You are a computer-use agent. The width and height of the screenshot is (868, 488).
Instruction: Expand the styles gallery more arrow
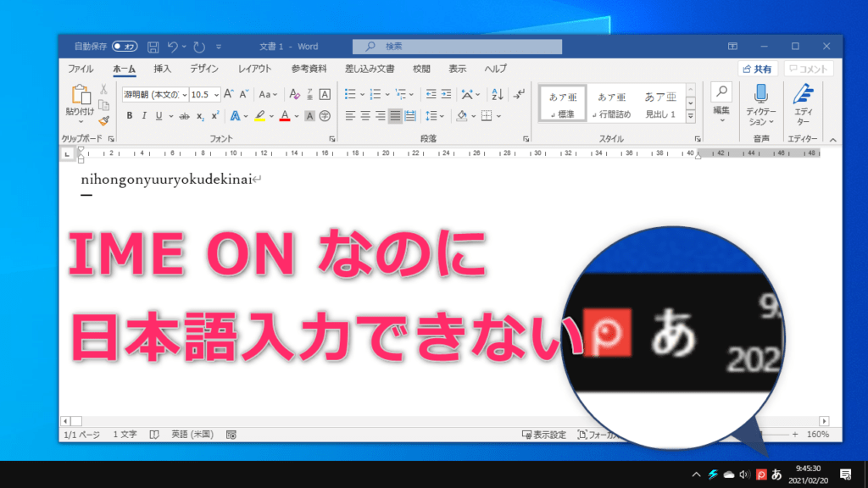coord(690,116)
